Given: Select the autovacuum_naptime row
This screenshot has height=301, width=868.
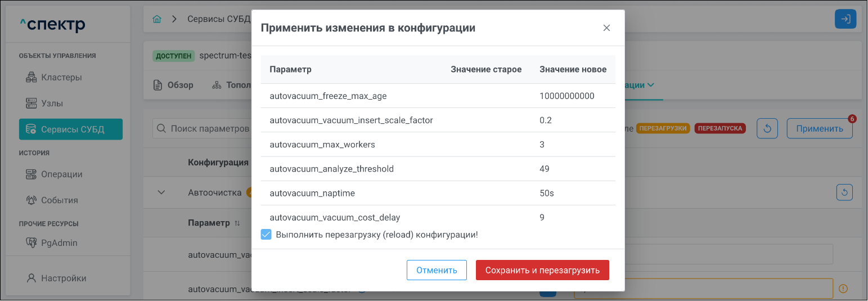Looking at the screenshot, I should click(x=438, y=193).
